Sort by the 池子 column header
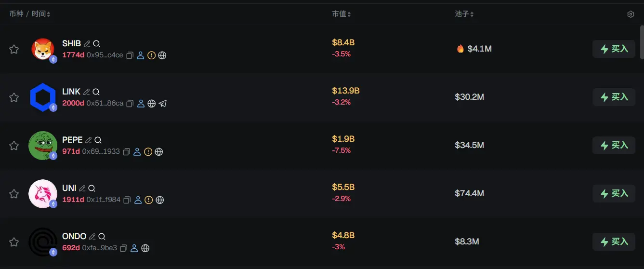 464,14
